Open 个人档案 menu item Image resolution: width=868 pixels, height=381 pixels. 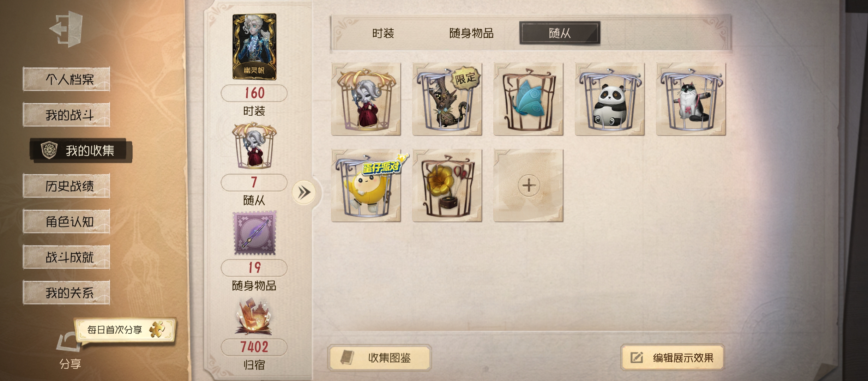pyautogui.click(x=67, y=79)
